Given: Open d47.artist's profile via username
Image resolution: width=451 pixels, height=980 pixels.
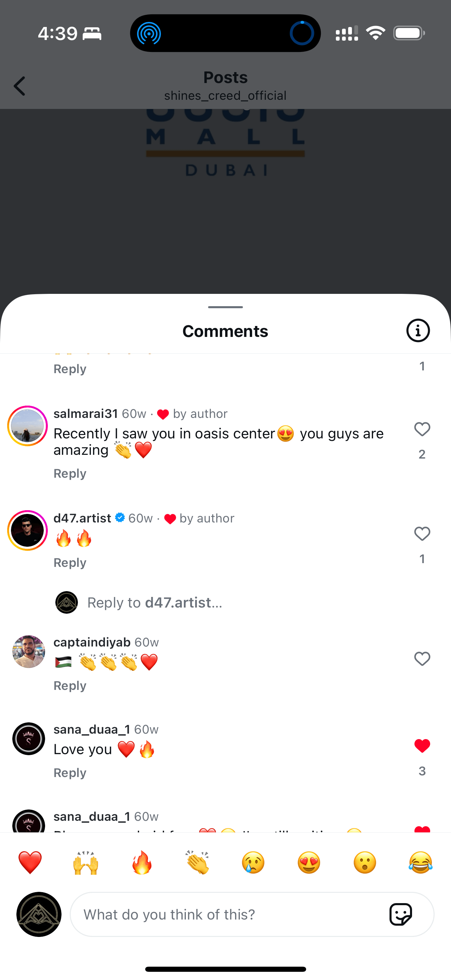Looking at the screenshot, I should coord(83,518).
